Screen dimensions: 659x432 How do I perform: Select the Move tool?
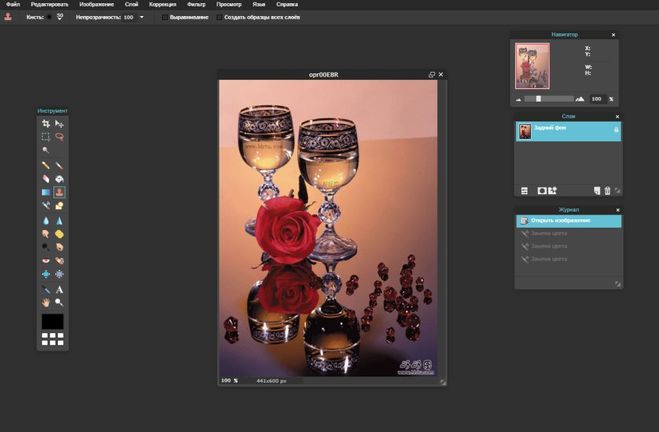pos(60,123)
